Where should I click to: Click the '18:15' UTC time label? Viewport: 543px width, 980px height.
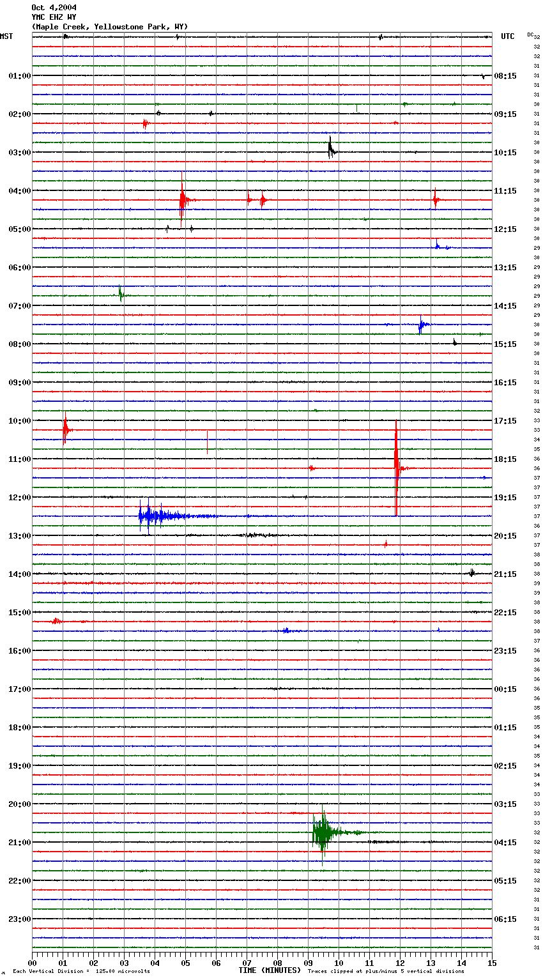505,459
